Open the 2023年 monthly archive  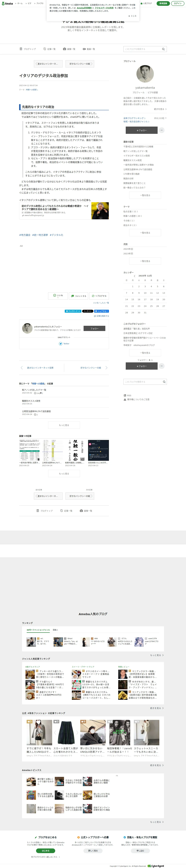tap(128, 254)
